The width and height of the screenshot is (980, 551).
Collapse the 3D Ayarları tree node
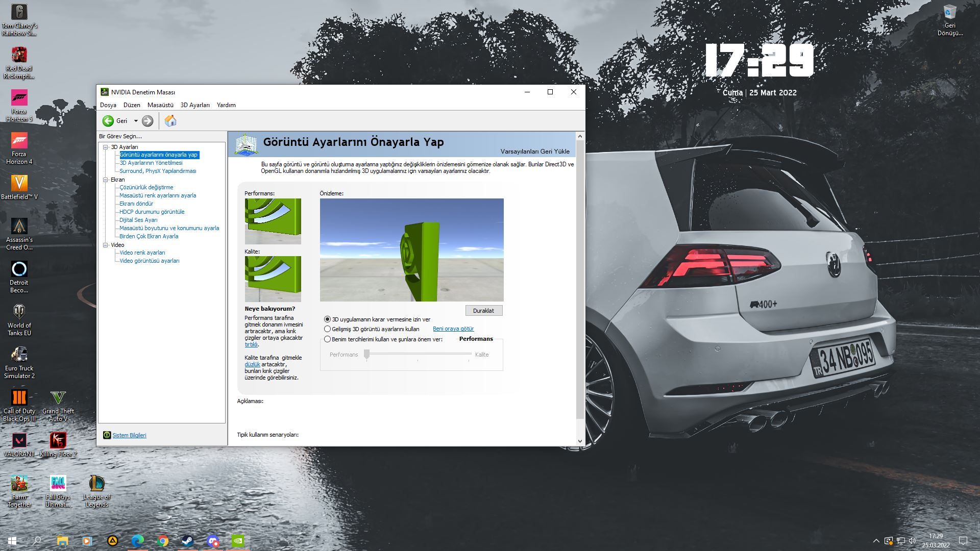(x=106, y=147)
